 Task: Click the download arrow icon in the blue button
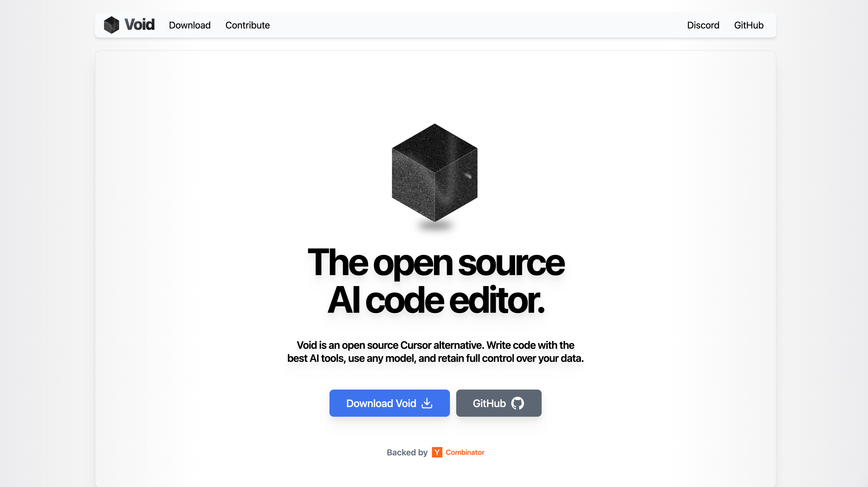point(427,403)
